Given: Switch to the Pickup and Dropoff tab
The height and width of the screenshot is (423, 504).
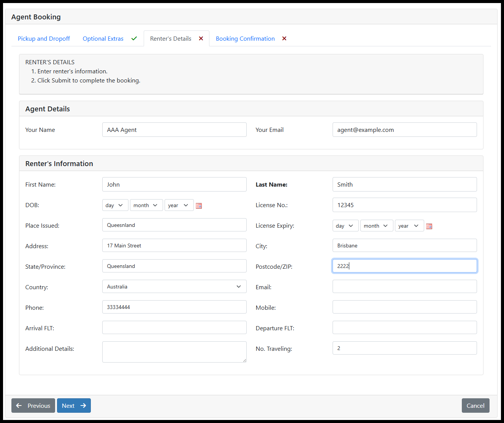Looking at the screenshot, I should [x=44, y=39].
